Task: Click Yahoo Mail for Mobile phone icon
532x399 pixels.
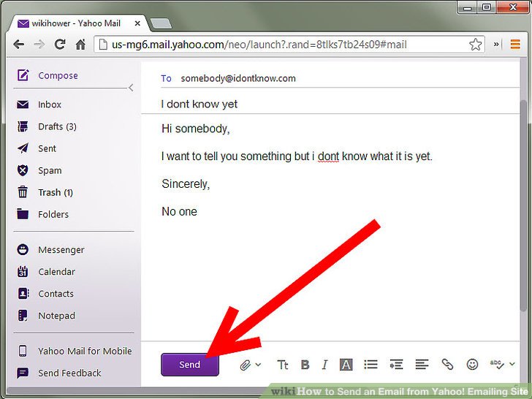Action: pyautogui.click(x=23, y=351)
